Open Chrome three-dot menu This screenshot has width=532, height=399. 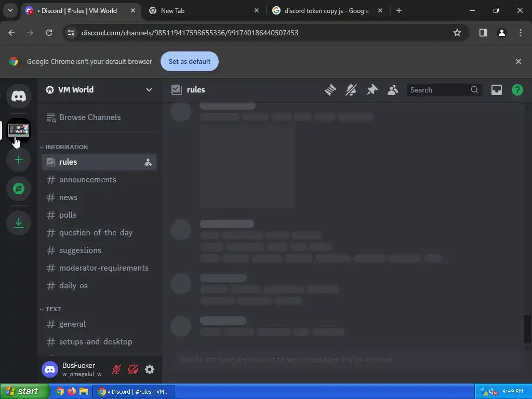coord(520,33)
